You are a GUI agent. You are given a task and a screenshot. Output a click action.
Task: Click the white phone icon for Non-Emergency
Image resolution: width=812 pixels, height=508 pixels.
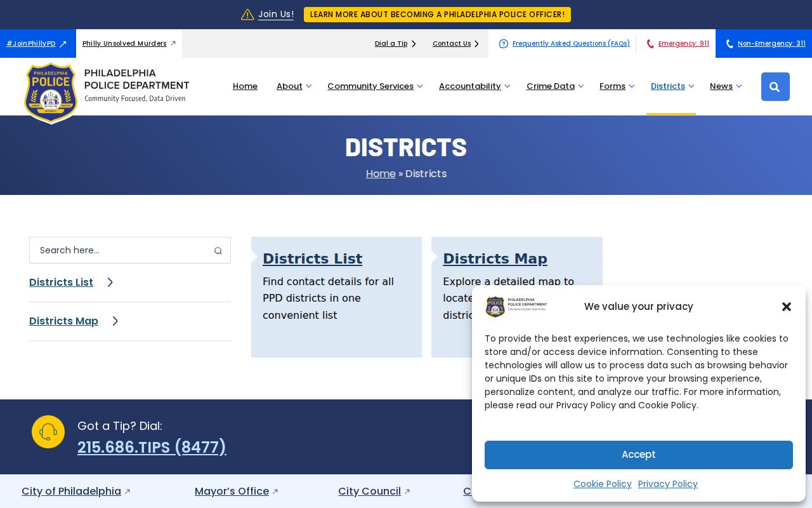(x=730, y=44)
